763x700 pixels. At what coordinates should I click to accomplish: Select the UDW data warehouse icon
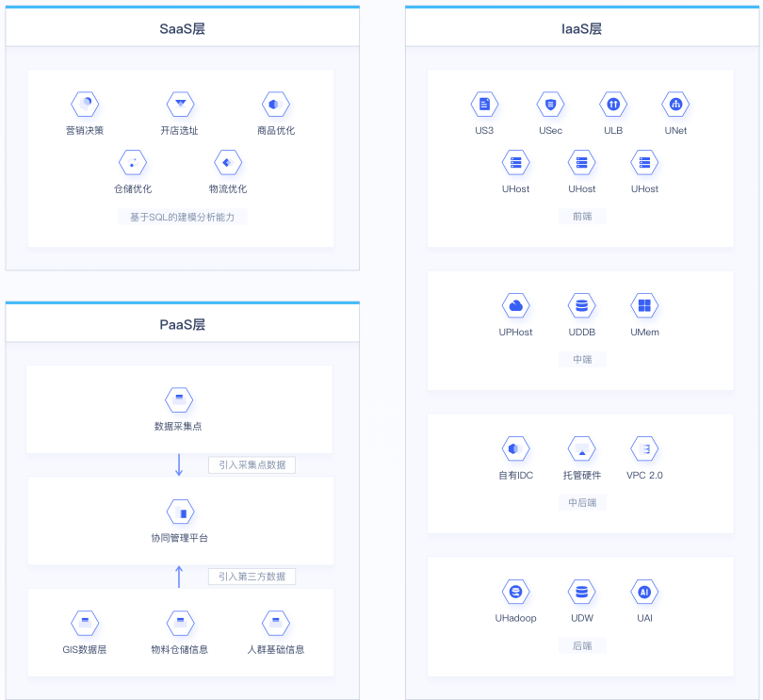tap(581, 592)
